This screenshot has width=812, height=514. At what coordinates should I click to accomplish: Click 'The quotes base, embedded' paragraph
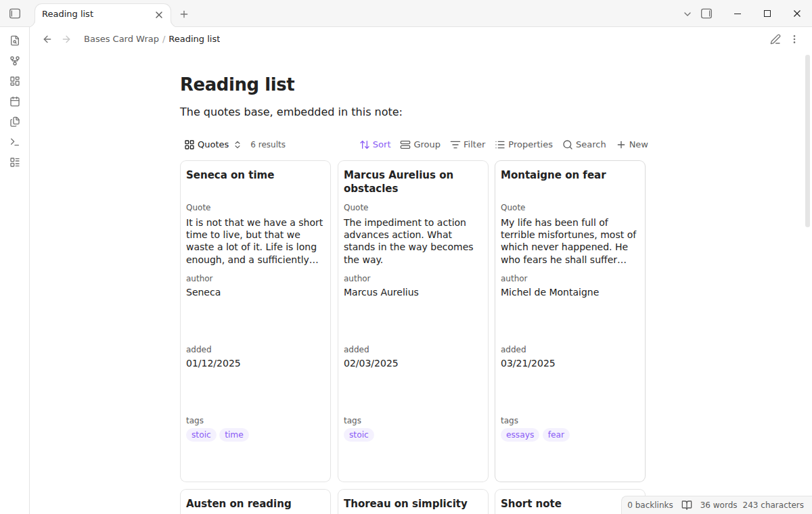pos(291,112)
